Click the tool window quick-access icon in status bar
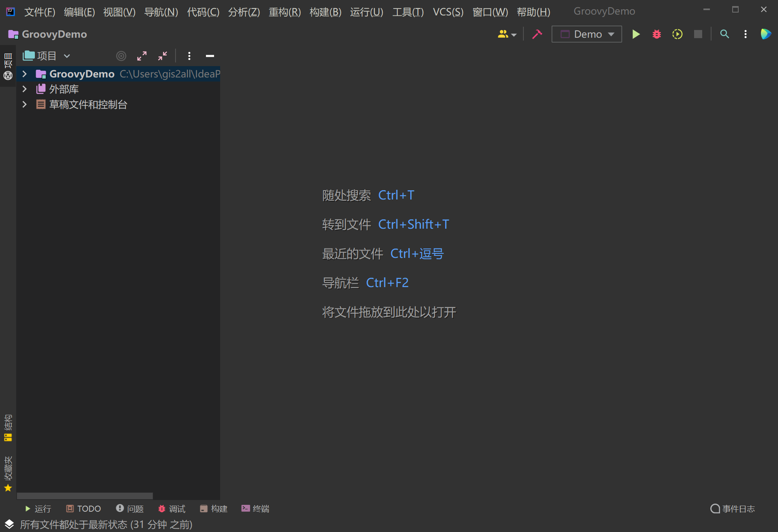 click(x=9, y=524)
